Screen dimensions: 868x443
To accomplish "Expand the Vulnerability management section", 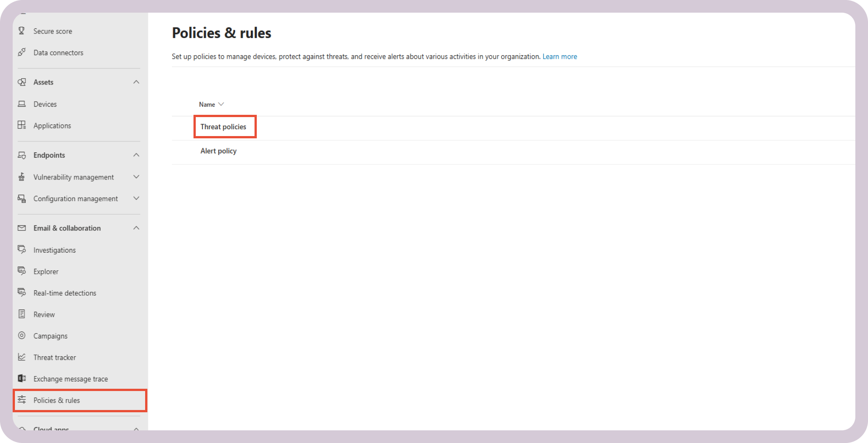I will point(136,177).
